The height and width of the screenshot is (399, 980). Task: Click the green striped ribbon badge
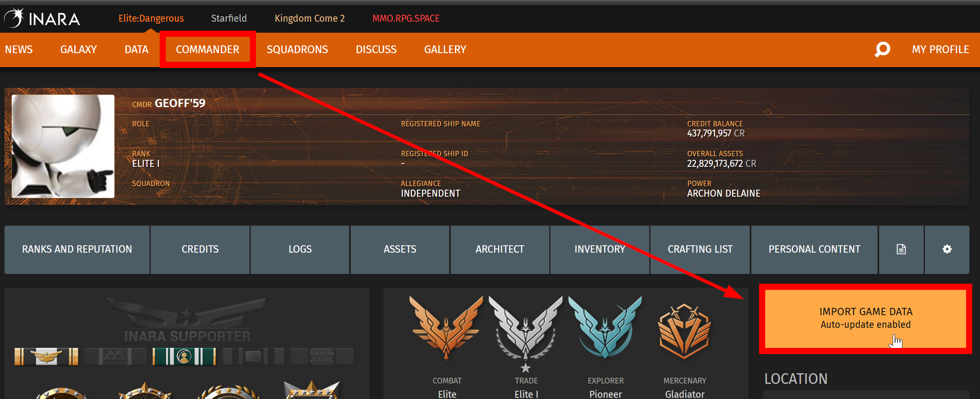tap(184, 356)
